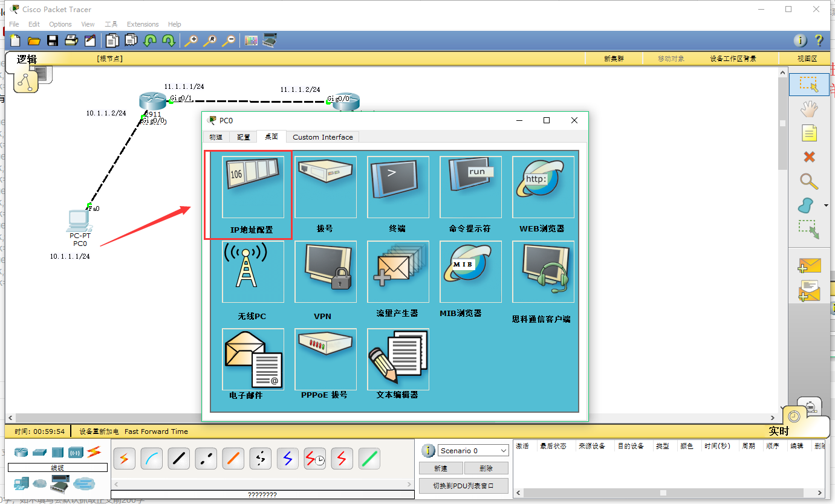Pick the green octal cable

click(369, 459)
